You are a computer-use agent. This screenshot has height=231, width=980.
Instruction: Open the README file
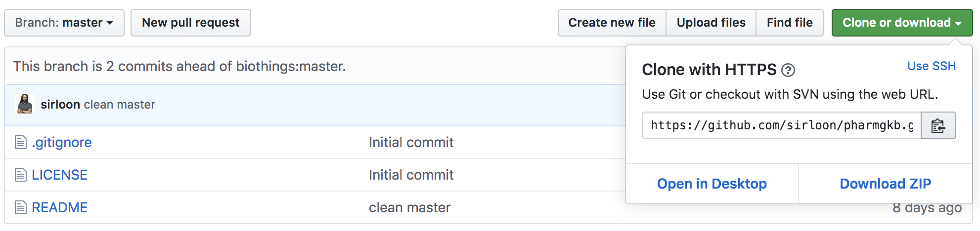pos(59,207)
